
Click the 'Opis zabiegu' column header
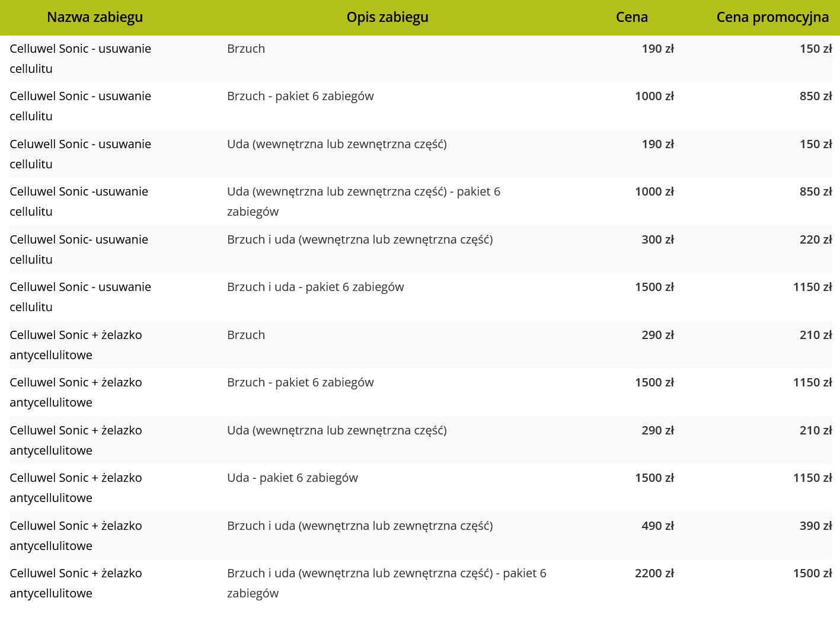pyautogui.click(x=388, y=17)
